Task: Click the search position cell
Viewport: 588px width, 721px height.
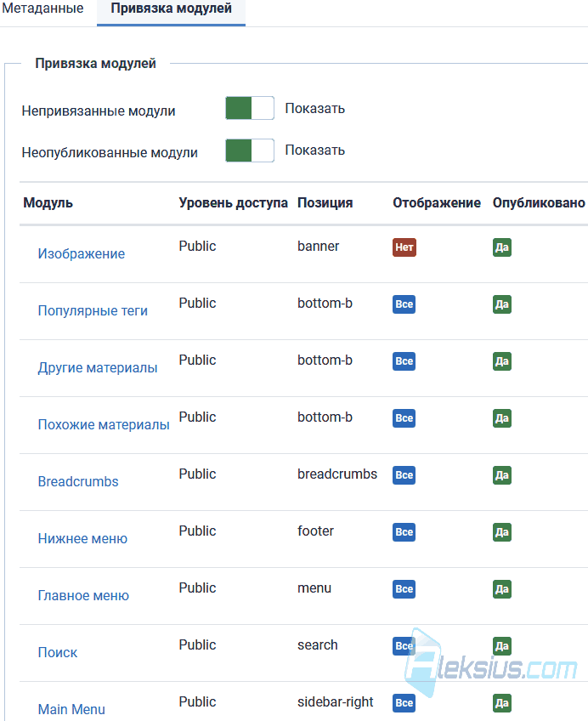Action: click(318, 645)
